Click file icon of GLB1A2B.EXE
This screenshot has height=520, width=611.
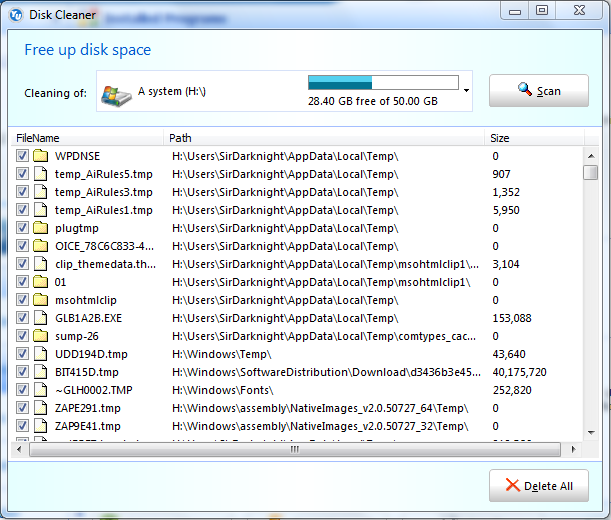(x=41, y=318)
